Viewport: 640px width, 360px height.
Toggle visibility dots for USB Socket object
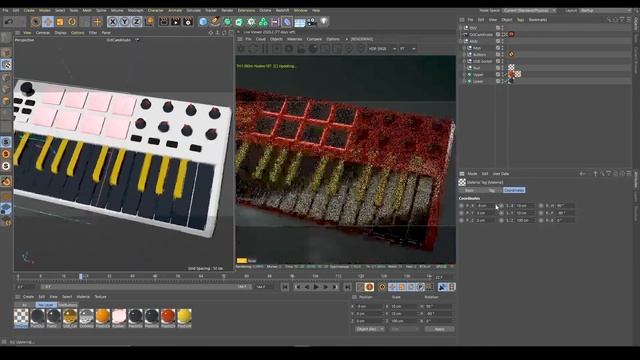pos(502,61)
